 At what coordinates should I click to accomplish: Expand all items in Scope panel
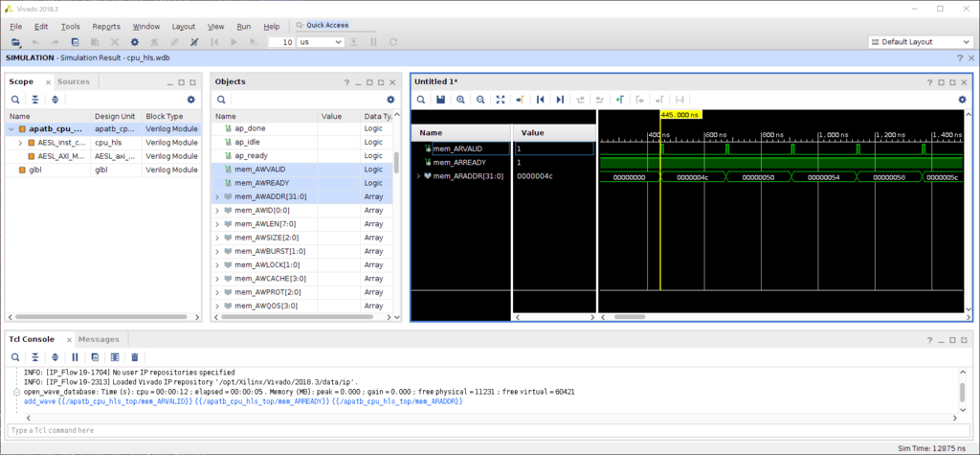(x=55, y=100)
